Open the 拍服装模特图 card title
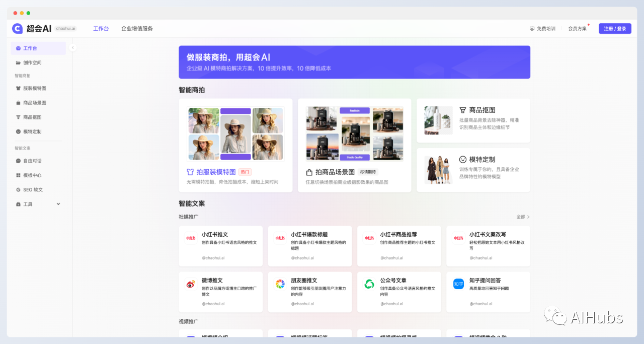The width and height of the screenshot is (644, 344). coord(216,172)
